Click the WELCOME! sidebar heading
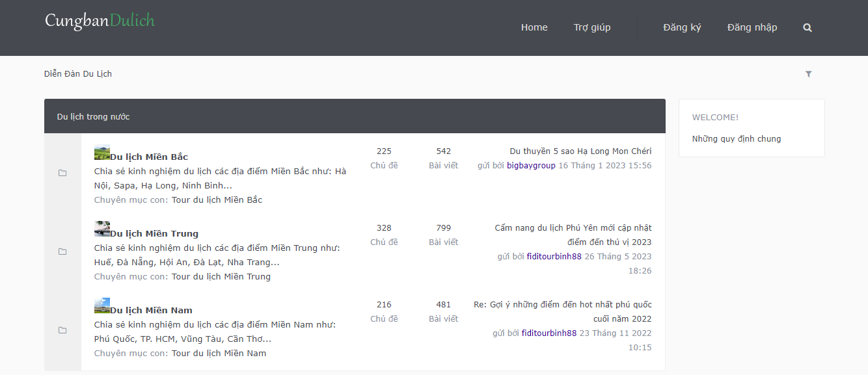This screenshot has height=375, width=868. click(715, 118)
